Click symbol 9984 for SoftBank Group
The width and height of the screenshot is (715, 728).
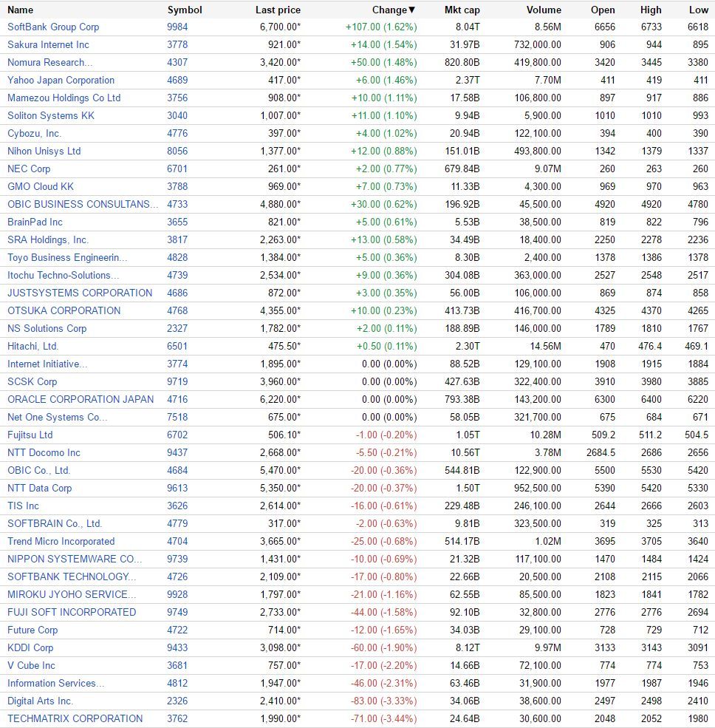point(178,27)
